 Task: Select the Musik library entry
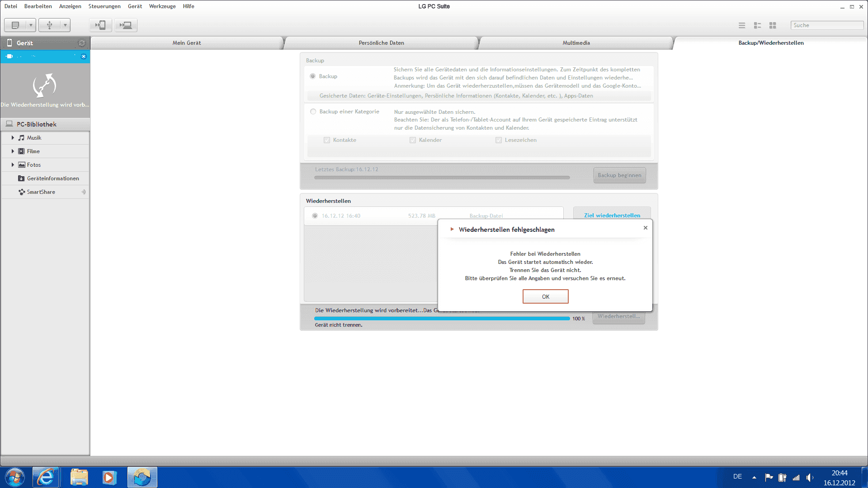[x=34, y=138]
